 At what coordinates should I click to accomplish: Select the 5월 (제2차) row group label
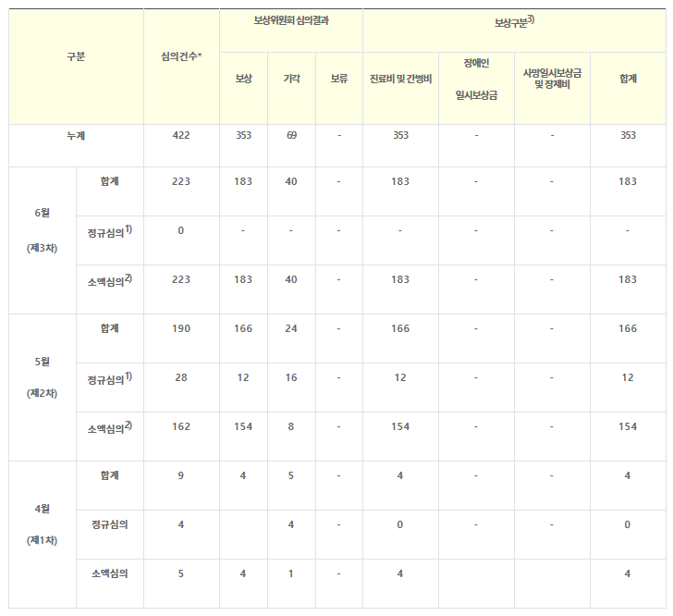[x=43, y=377]
